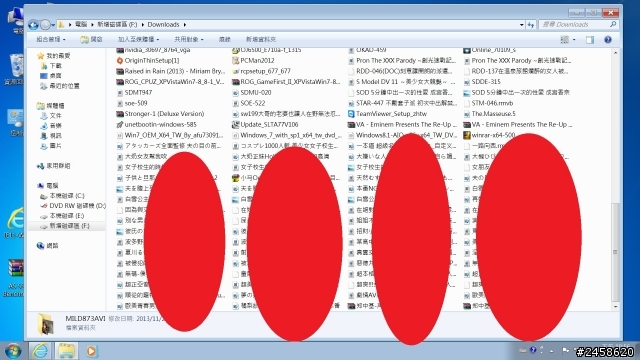Viewport: 640px width, 360px height.
Task: Click the forward navigation arrow button
Action: 45,25
